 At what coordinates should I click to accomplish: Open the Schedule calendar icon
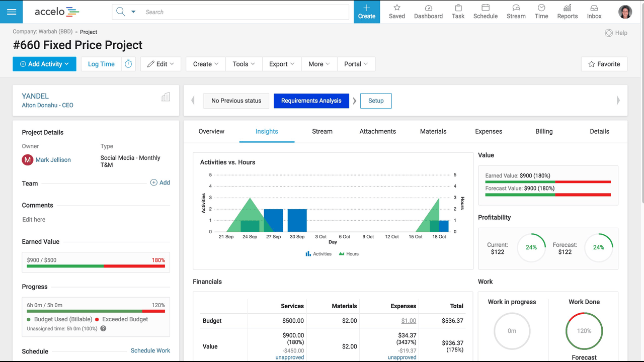coord(486,8)
